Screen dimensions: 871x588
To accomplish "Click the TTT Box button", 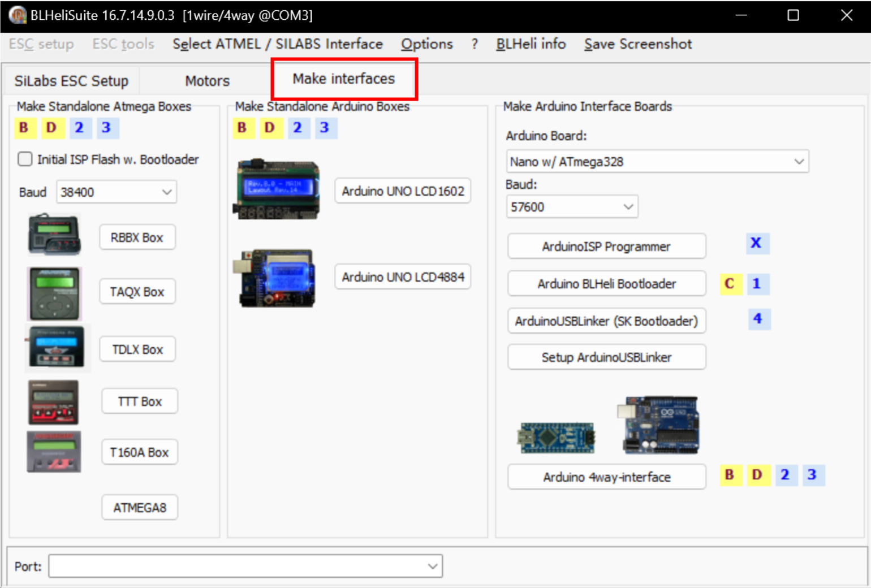I will 140,401.
